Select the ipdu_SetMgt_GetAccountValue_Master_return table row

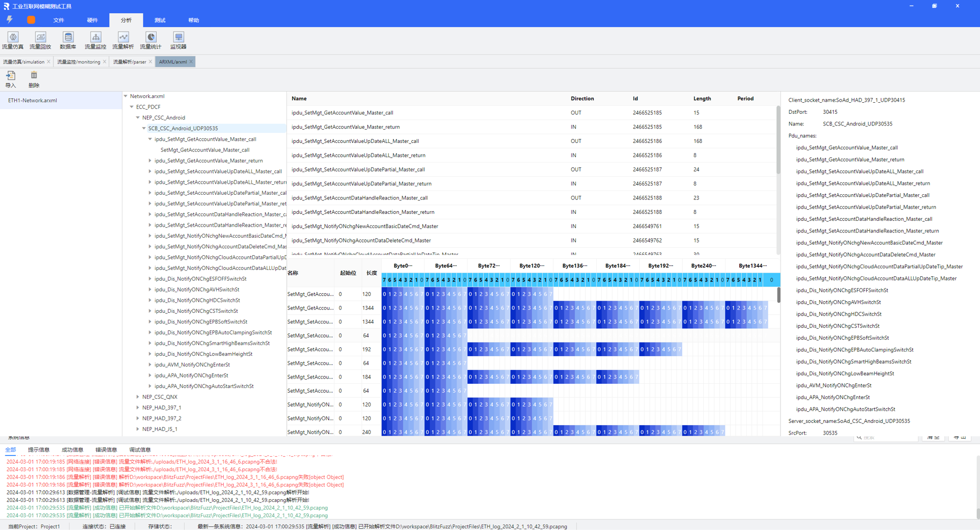pyautogui.click(x=346, y=127)
